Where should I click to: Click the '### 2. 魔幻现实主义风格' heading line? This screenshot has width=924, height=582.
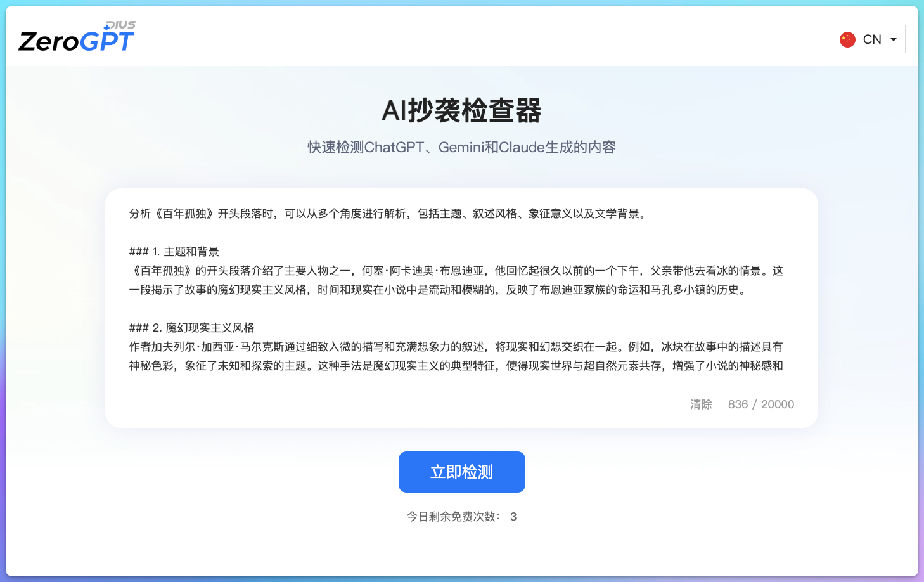[x=192, y=328]
